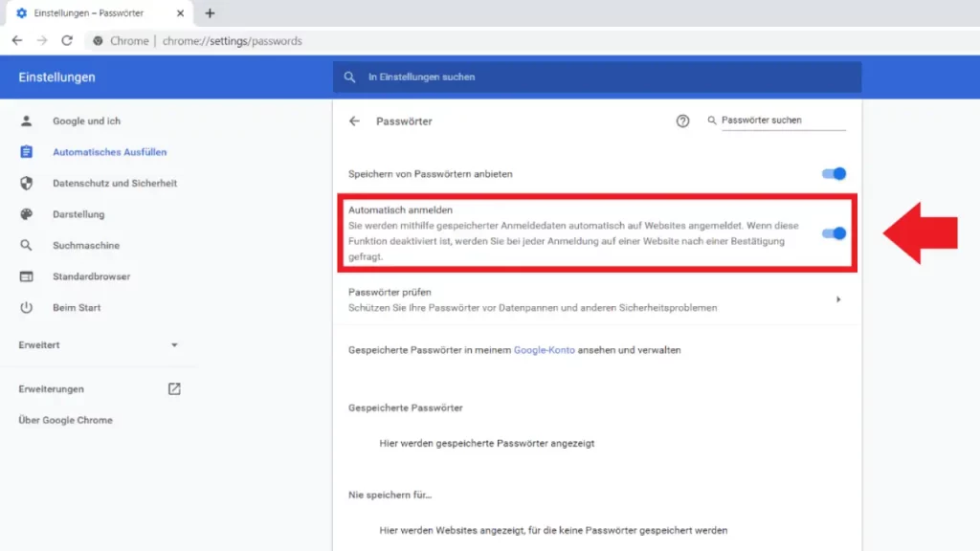Select Automatisches Ausfüllen in sidebar
980x551 pixels.
point(109,152)
